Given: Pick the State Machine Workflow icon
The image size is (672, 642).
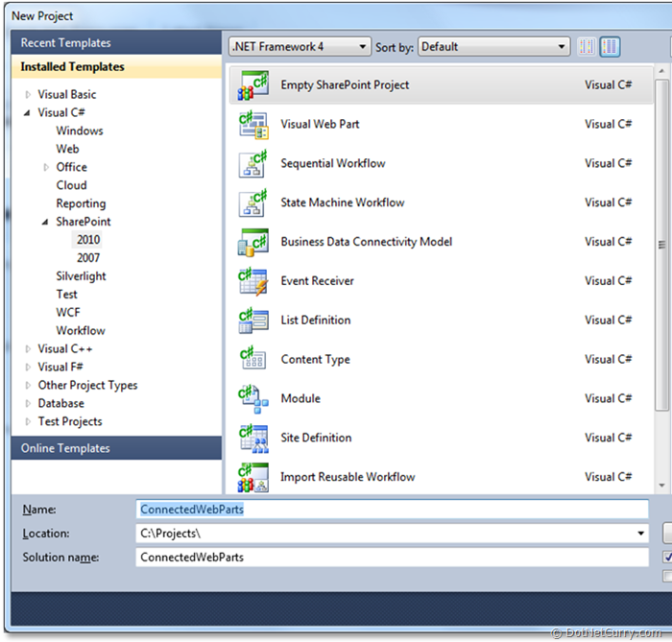Looking at the screenshot, I should 253,203.
